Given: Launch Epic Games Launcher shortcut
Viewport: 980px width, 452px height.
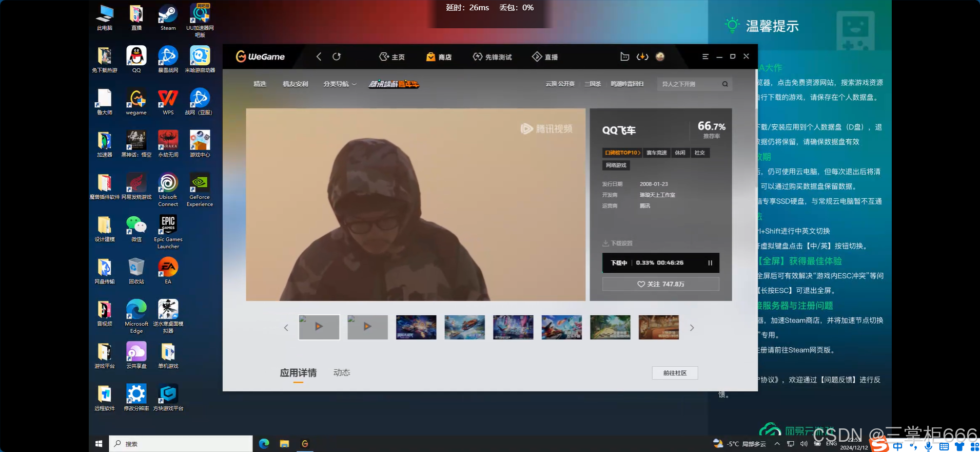Looking at the screenshot, I should coord(168,232).
